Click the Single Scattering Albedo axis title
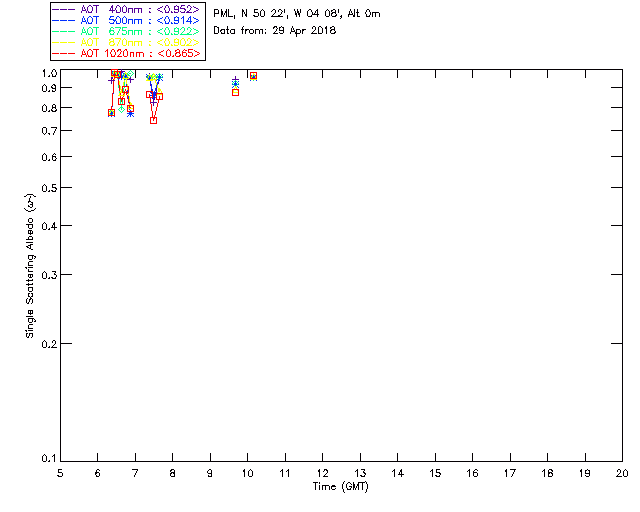This screenshot has height=512, width=640. (30, 265)
